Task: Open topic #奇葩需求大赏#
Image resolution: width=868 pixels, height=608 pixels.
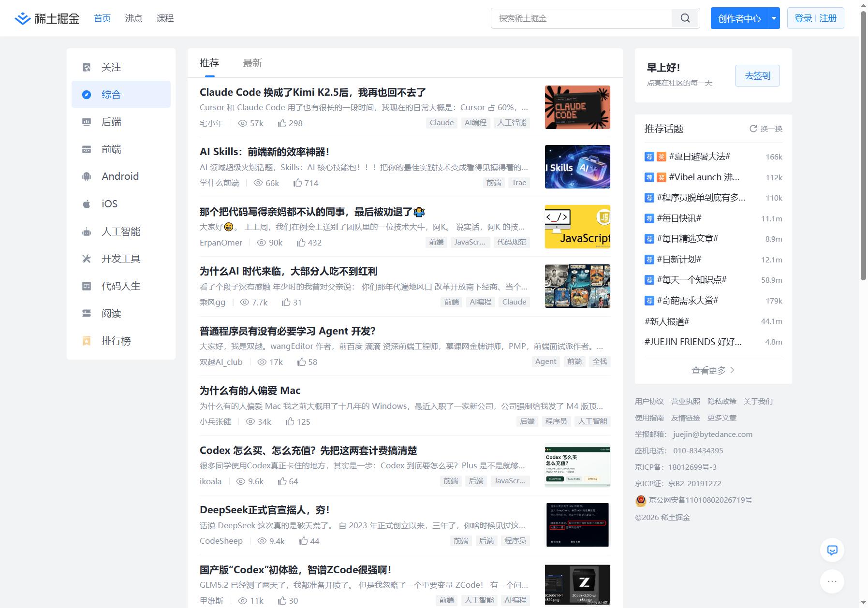Action: 688,301
